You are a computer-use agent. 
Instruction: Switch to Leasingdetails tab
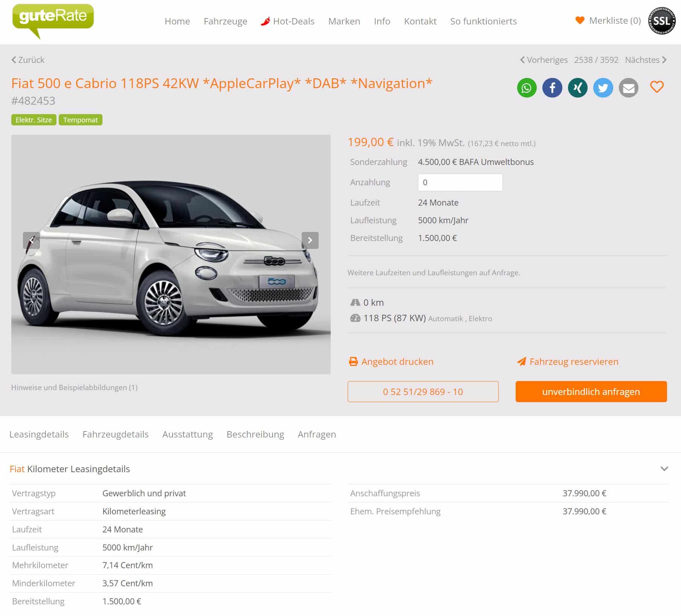[39, 434]
